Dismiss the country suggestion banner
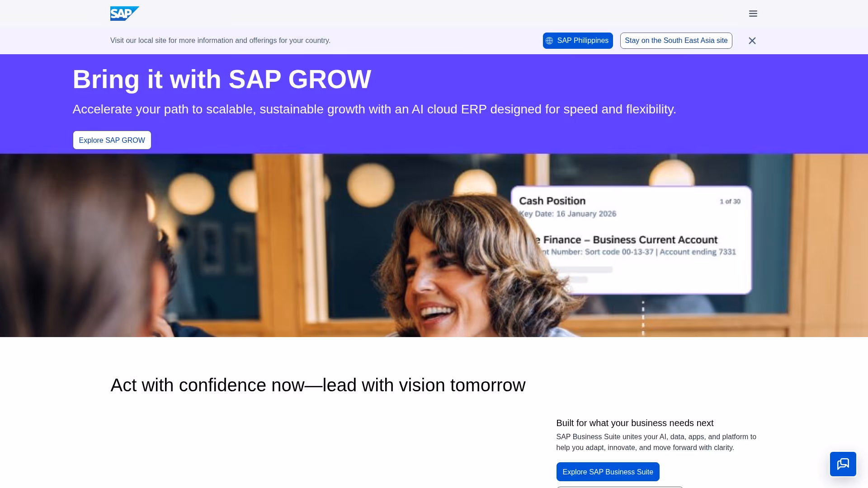Viewport: 868px width, 488px height. tap(752, 40)
